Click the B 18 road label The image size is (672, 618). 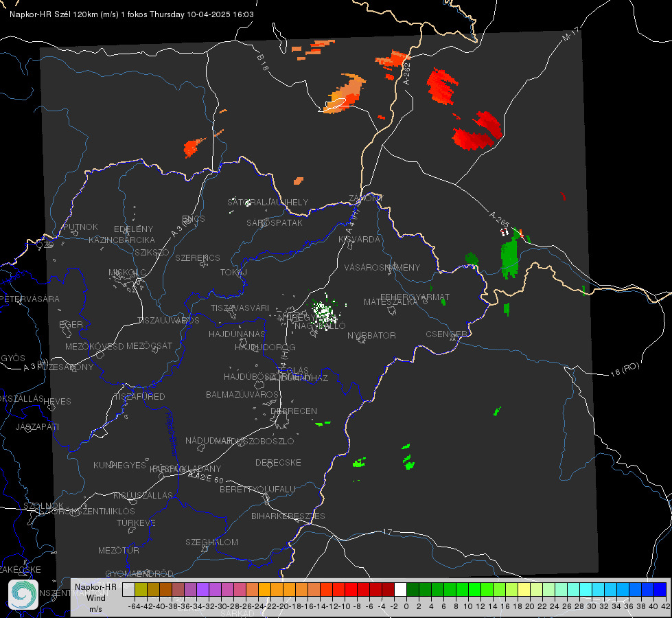tap(262, 62)
